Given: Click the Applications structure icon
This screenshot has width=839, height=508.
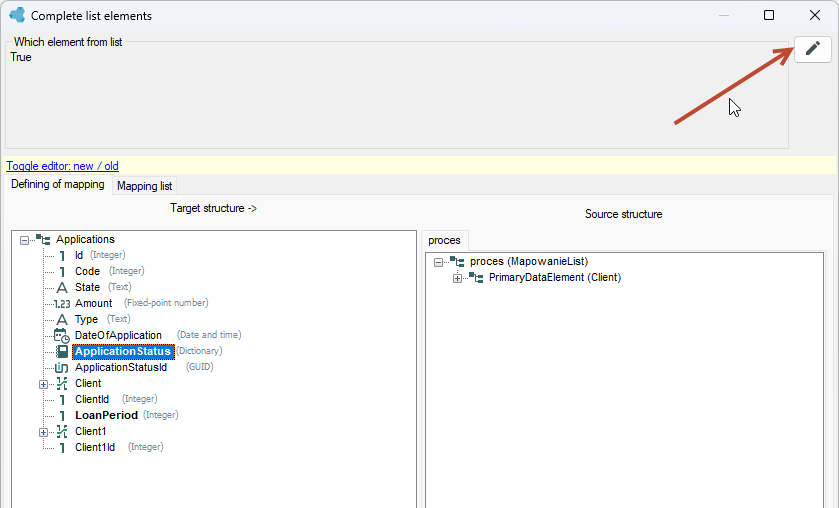Looking at the screenshot, I should pos(43,239).
